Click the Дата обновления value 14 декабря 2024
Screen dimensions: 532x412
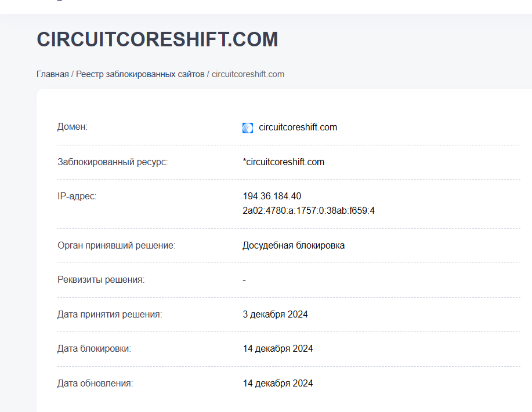coord(277,383)
